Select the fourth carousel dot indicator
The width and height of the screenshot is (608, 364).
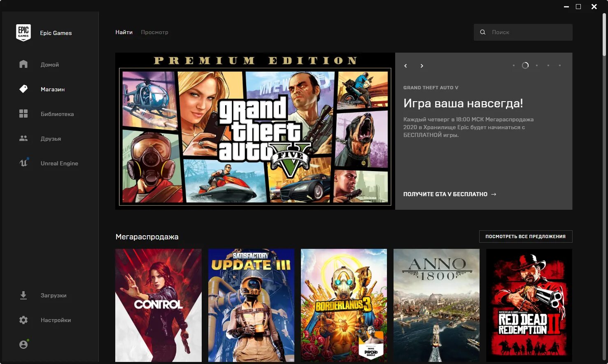click(548, 65)
